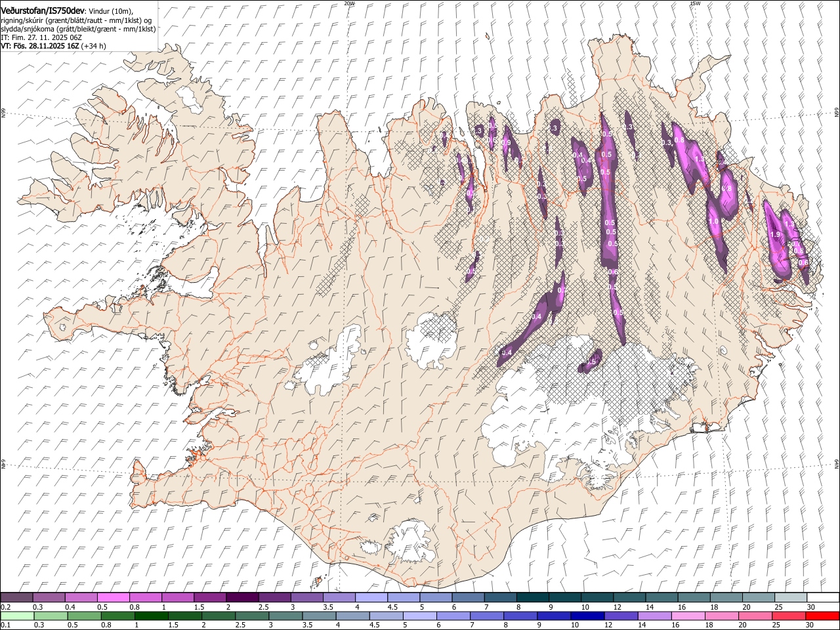840x630 pixels.
Task: Click the top-row swatch labeled 1
Action: click(x=178, y=598)
